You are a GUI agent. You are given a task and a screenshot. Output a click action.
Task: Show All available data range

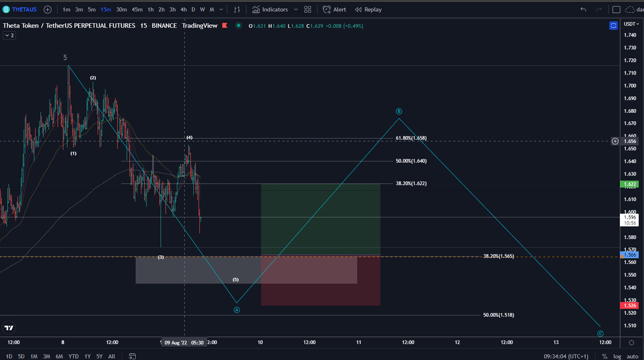pos(112,356)
